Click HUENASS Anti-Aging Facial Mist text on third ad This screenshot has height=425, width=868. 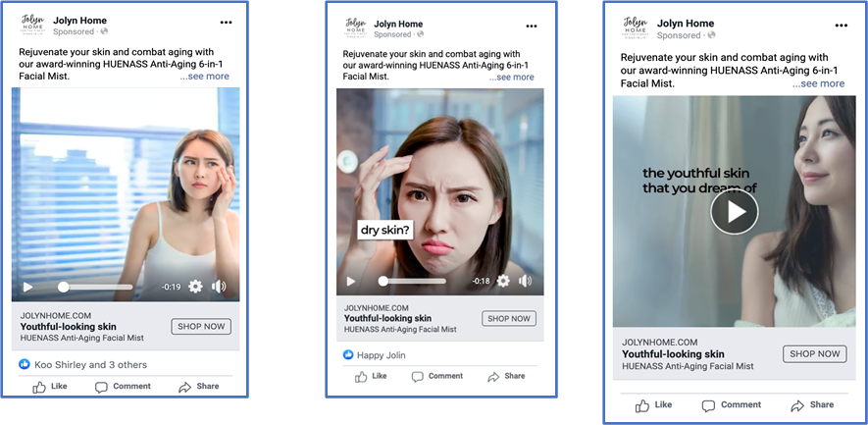pos(688,366)
